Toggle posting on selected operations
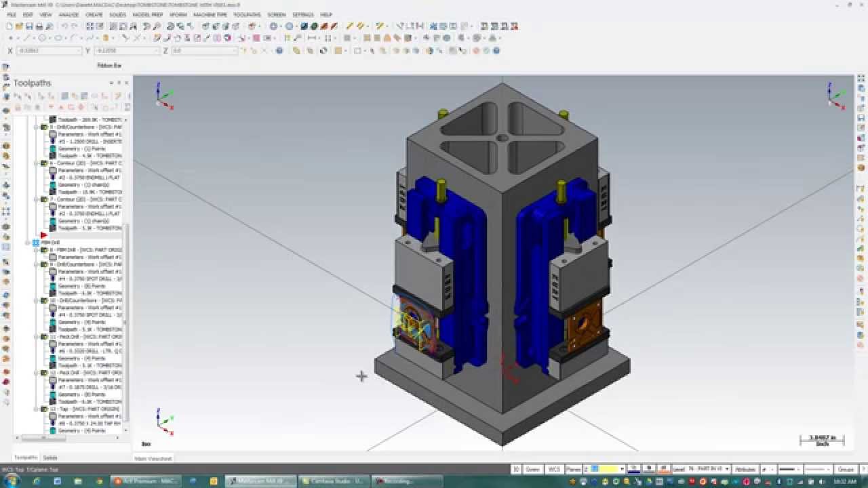 pyautogui.click(x=37, y=107)
